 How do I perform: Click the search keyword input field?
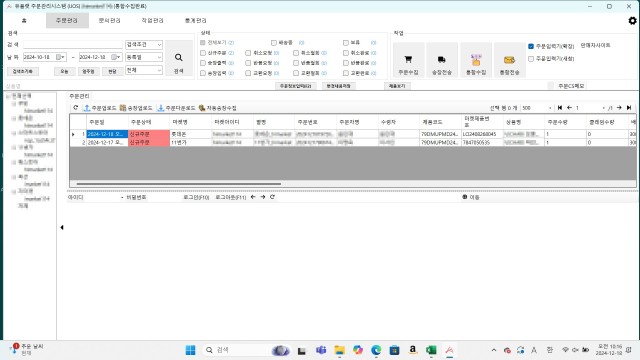(73, 44)
